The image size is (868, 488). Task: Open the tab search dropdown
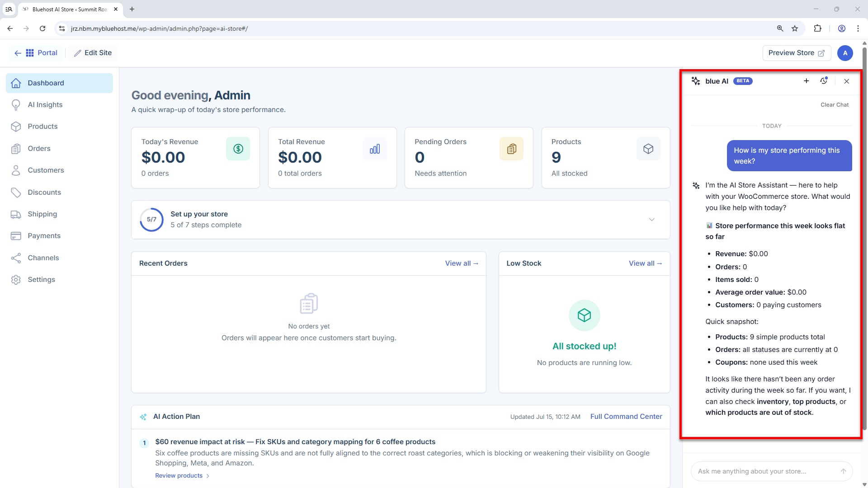[9, 9]
